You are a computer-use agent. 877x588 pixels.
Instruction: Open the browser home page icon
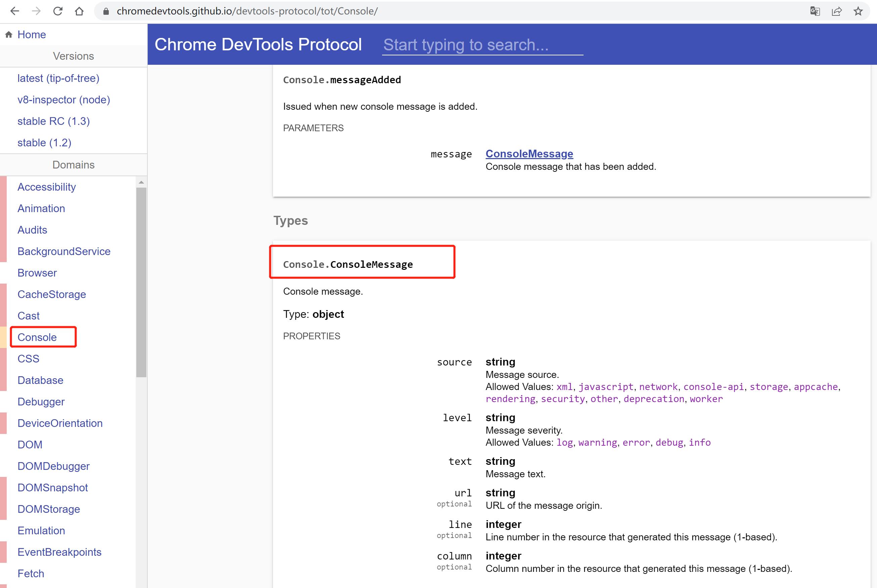coord(79,11)
